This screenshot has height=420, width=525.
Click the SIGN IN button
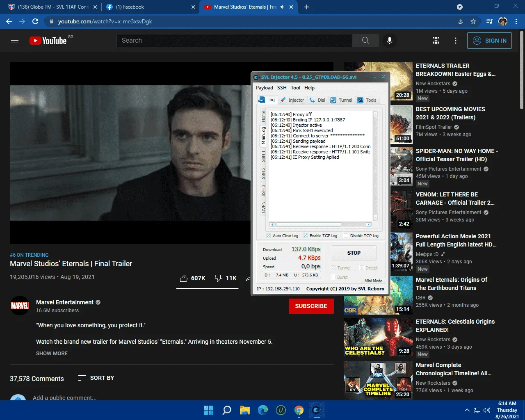coord(489,41)
